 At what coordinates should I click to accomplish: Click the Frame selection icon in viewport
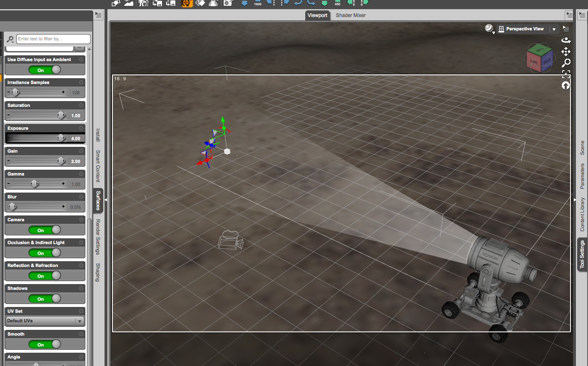point(566,74)
